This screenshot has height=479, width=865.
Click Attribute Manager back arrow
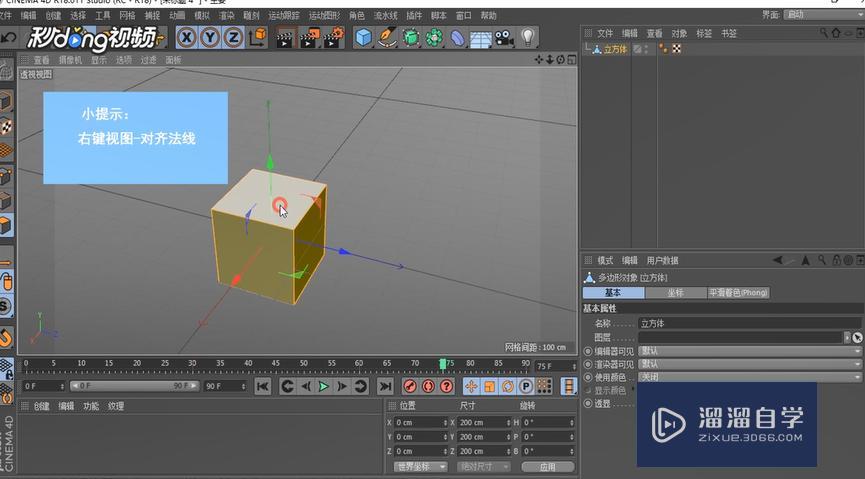[x=778, y=260]
